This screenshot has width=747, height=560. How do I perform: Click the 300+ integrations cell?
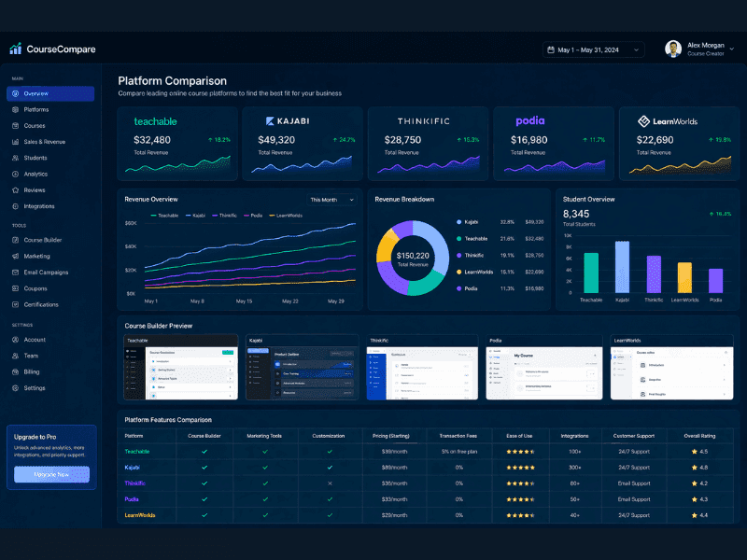click(x=574, y=468)
